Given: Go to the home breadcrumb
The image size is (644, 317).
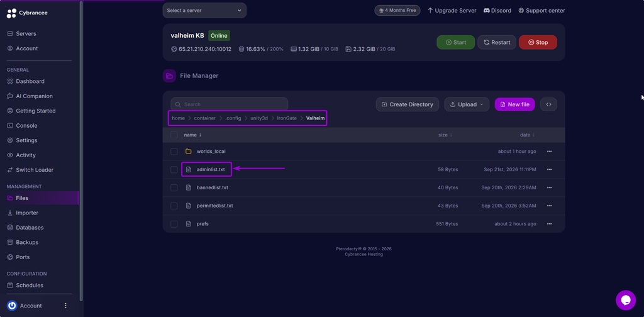Looking at the screenshot, I should pyautogui.click(x=178, y=118).
